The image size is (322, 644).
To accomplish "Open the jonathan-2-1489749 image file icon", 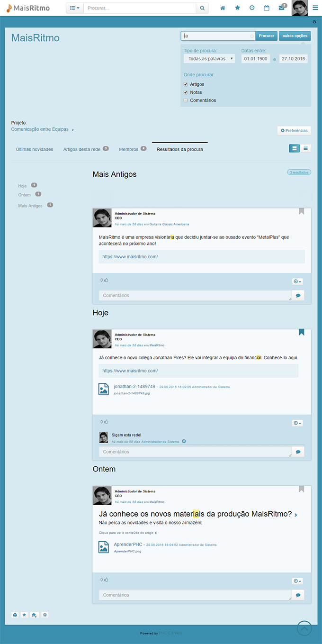I will click(104, 389).
